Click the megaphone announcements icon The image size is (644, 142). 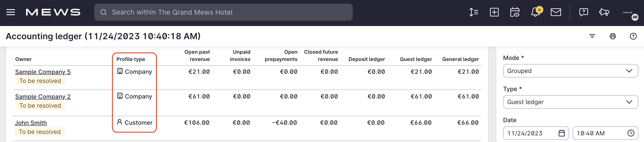(x=604, y=12)
